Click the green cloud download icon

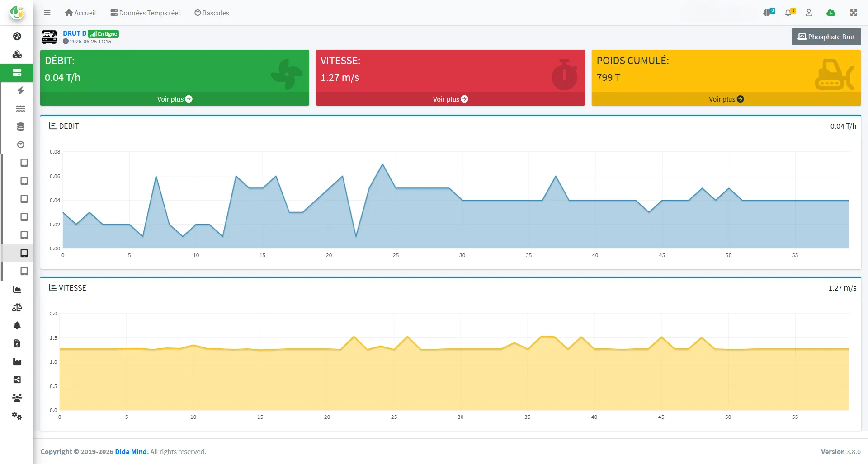(831, 13)
